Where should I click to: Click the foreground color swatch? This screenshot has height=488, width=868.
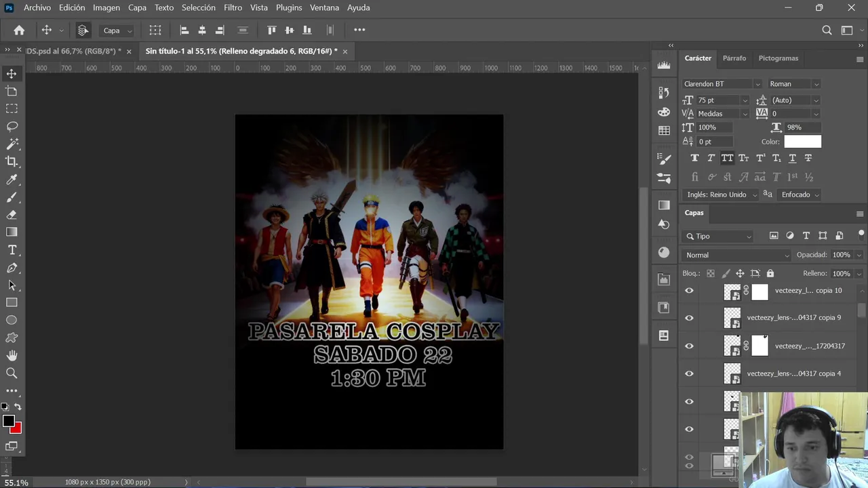click(8, 422)
